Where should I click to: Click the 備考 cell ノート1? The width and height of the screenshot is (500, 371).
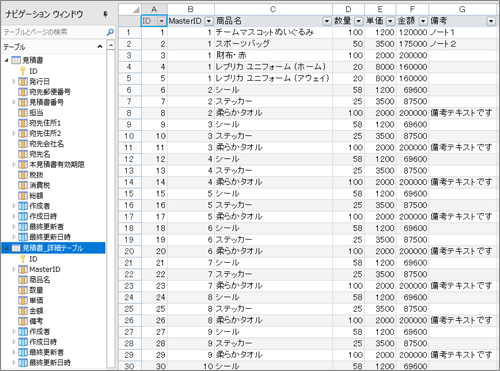(x=462, y=32)
